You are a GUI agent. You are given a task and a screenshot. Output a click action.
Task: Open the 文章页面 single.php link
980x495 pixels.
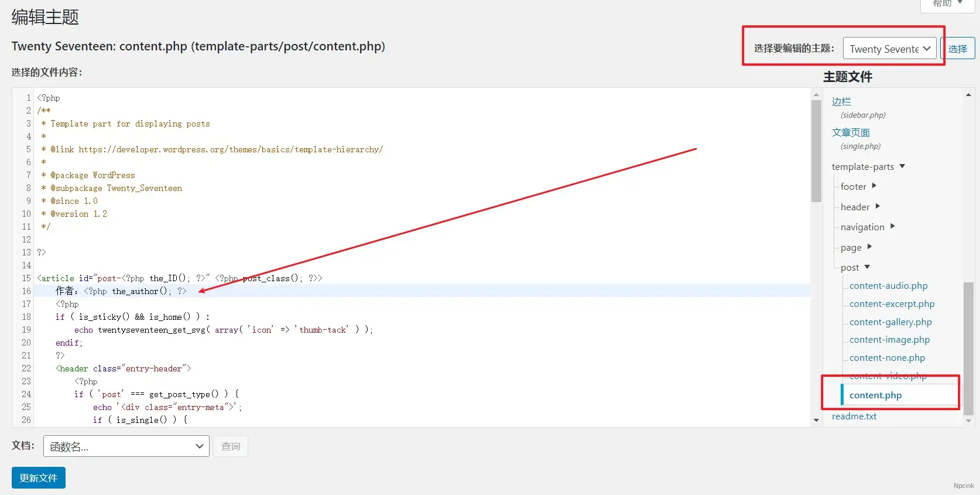[x=851, y=133]
